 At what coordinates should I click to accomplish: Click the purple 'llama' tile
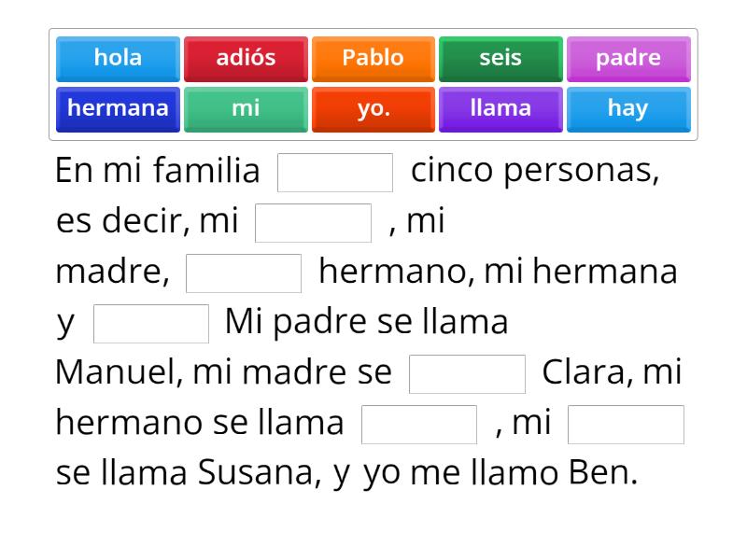(x=500, y=108)
